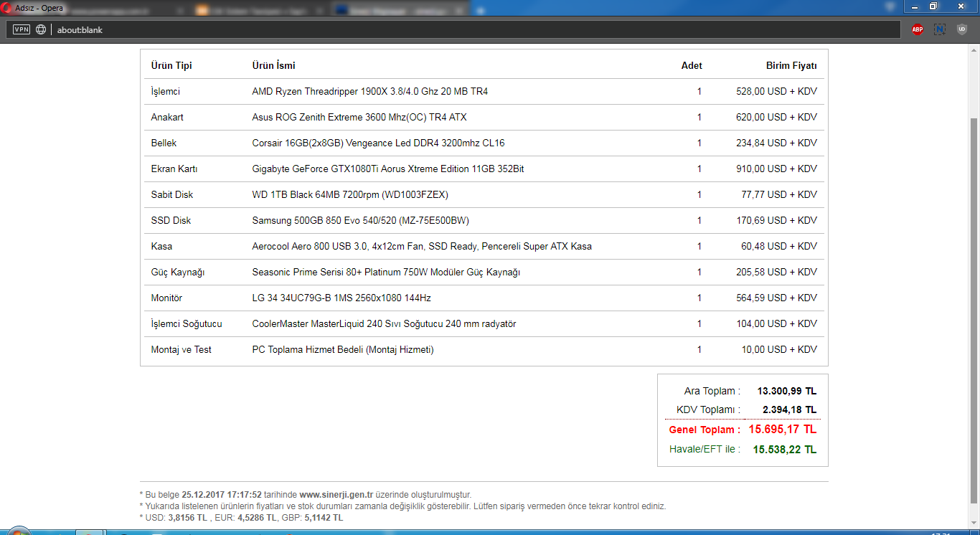Select the grand total '15.695,17 TL'
This screenshot has height=535, width=980.
point(783,430)
